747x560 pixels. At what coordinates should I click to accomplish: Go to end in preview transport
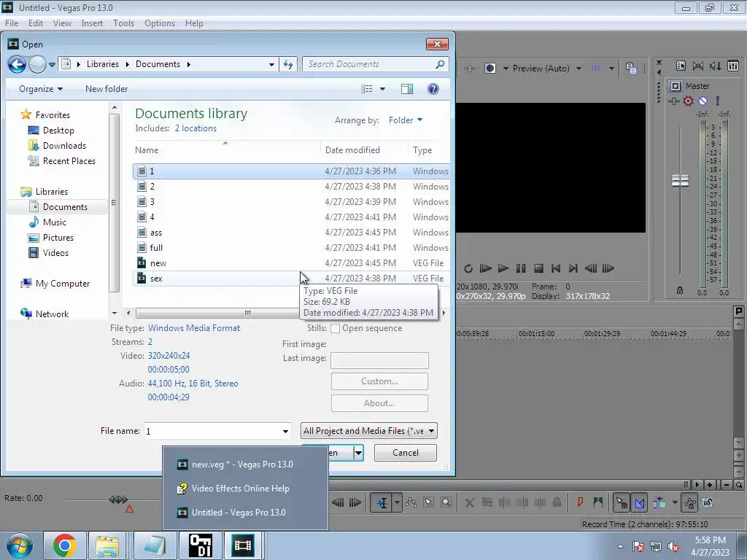pos(573,268)
